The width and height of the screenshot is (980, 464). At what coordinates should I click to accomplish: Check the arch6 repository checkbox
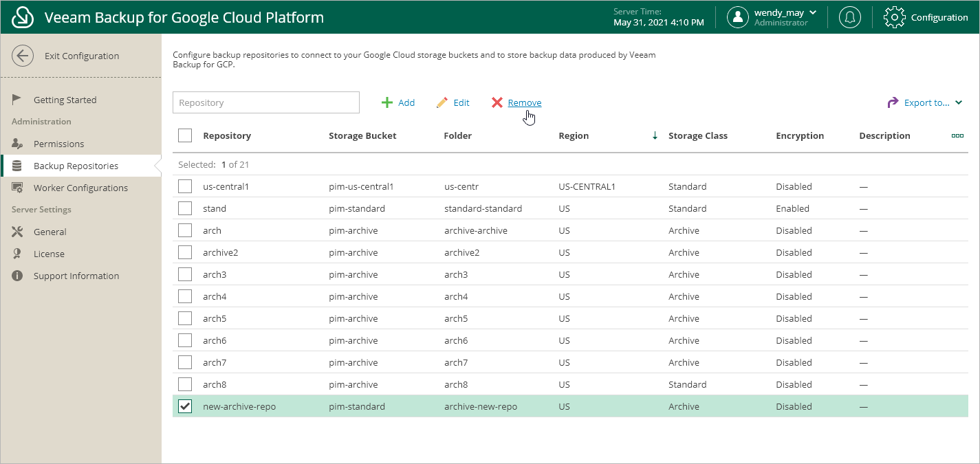(x=185, y=340)
